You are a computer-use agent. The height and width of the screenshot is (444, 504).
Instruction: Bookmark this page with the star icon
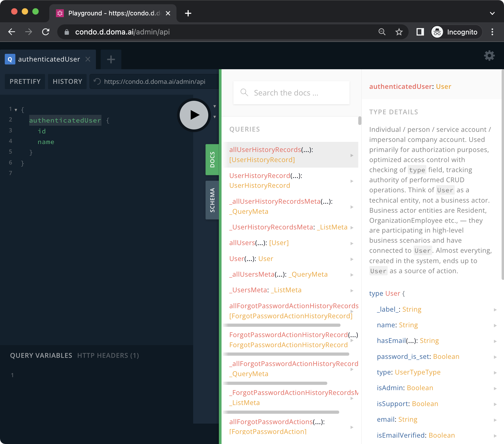point(399,32)
